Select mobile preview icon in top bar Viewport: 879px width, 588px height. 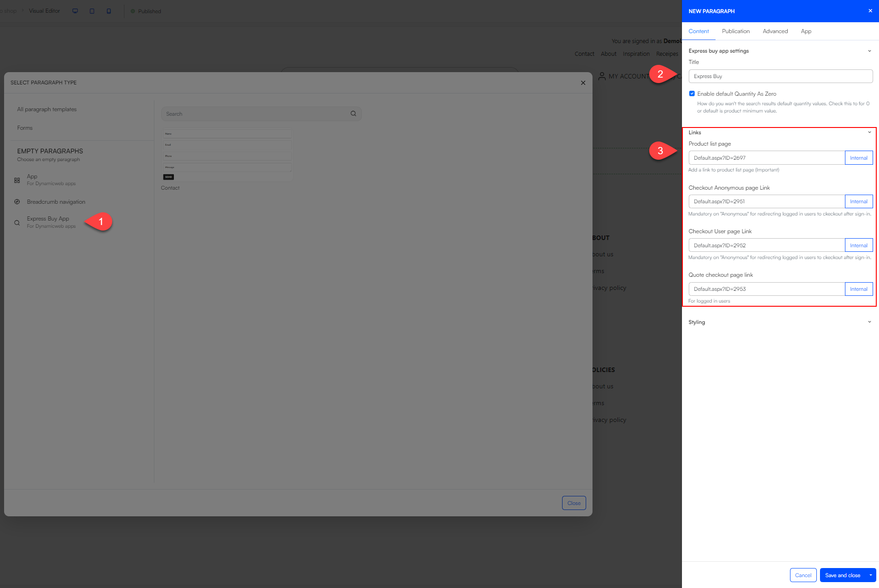coord(109,11)
